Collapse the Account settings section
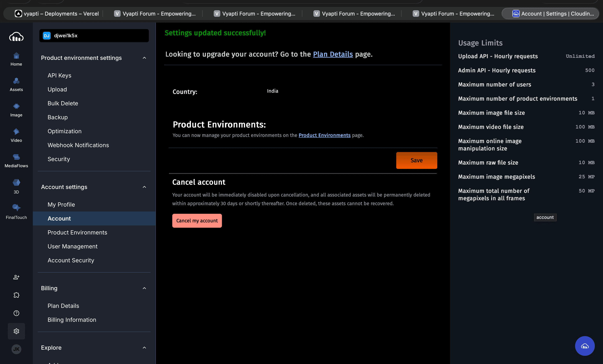This screenshot has height=364, width=603. [144, 187]
